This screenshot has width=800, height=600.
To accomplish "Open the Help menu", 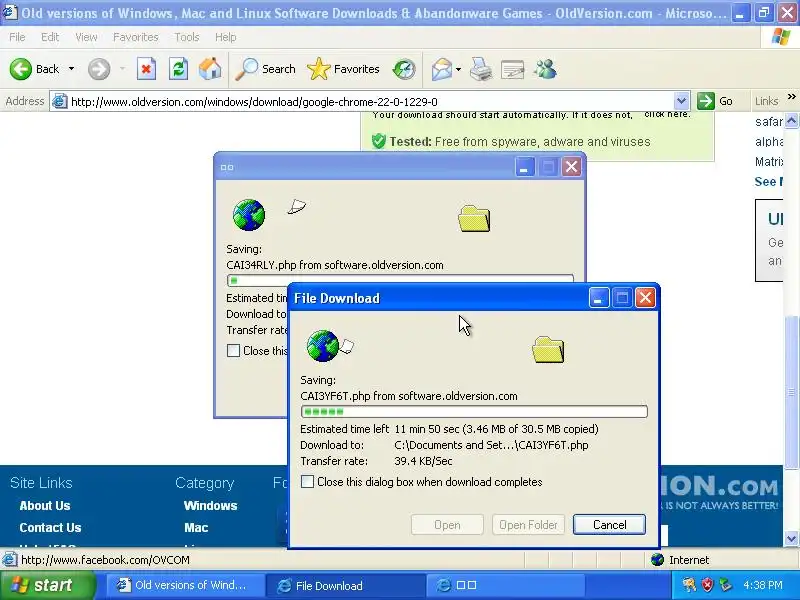I will click(x=226, y=37).
